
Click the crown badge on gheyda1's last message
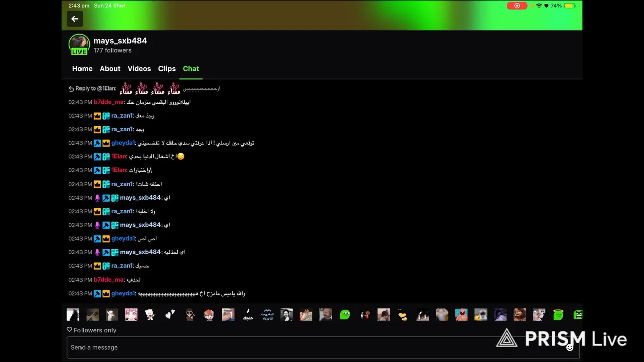[106, 294]
